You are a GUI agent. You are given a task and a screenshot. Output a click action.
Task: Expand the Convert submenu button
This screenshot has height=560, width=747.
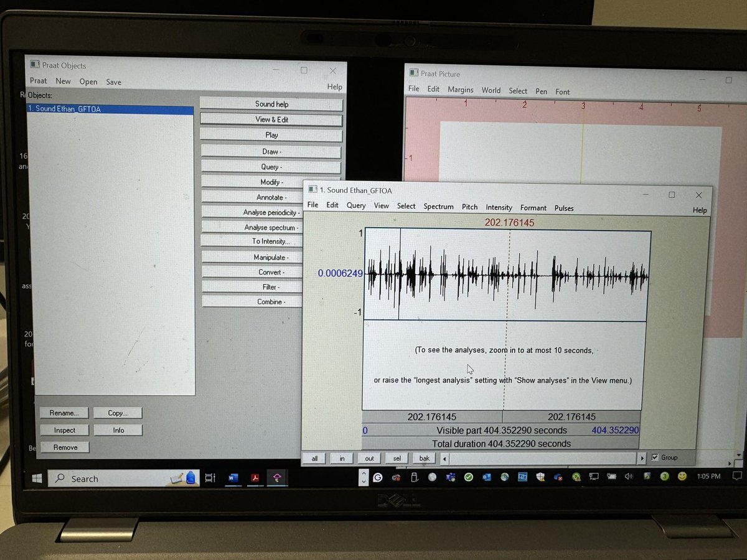[251, 273]
